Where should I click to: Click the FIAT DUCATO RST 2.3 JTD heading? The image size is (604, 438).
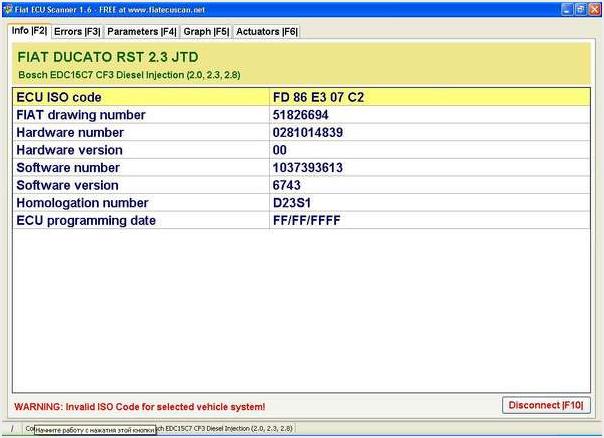(x=108, y=57)
